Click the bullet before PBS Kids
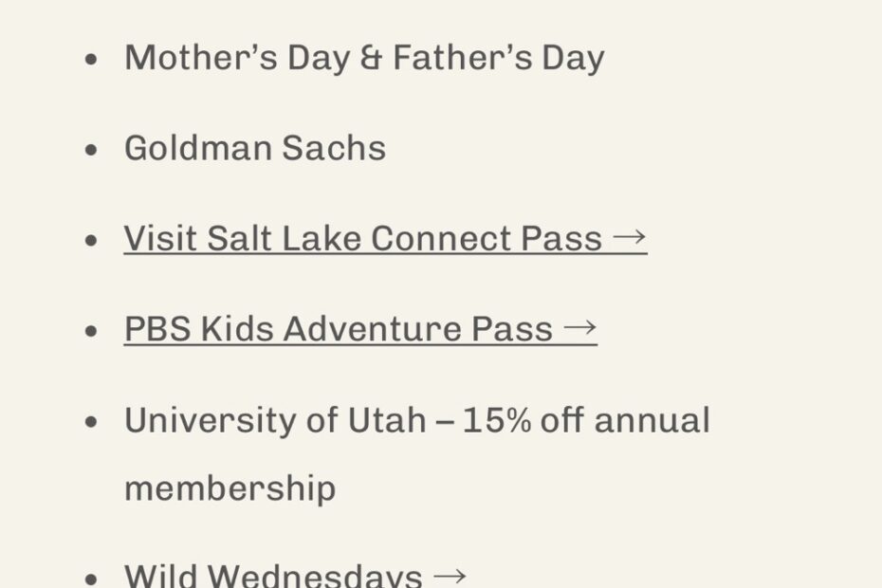Viewport: 882px width, 588px height. [x=91, y=331]
